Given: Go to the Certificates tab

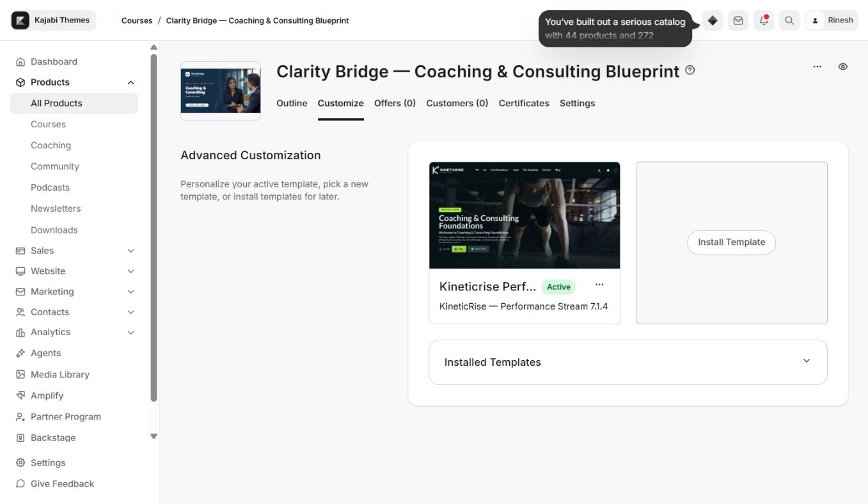Looking at the screenshot, I should 524,103.
